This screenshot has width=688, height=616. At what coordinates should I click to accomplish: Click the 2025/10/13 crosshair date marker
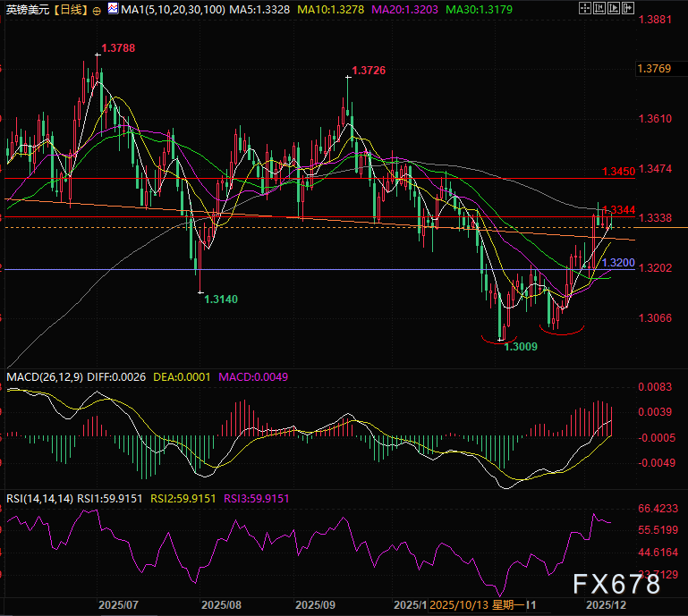pyautogui.click(x=456, y=605)
